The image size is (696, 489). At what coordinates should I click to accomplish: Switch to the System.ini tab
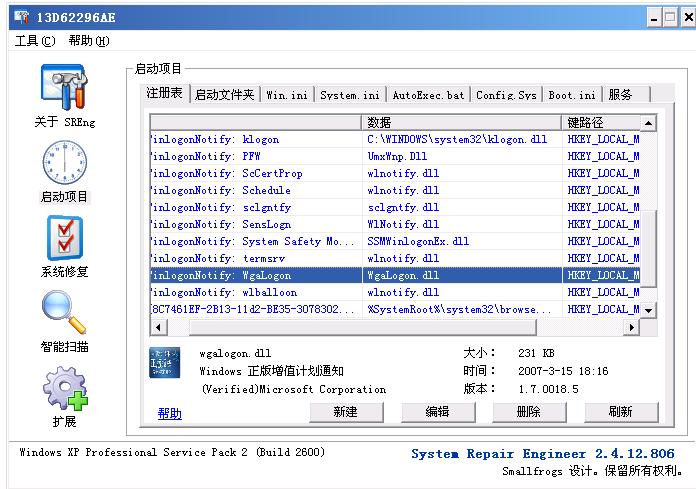(x=350, y=95)
